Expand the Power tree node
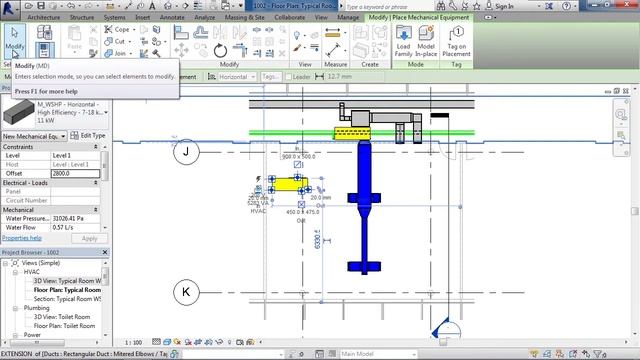This screenshot has width=640, height=360. coord(15,335)
